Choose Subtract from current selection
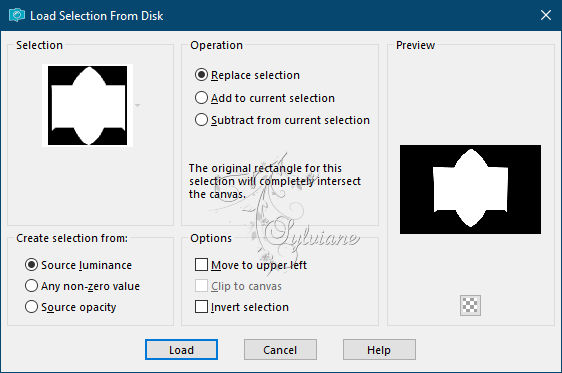This screenshot has height=373, width=562. tap(282, 120)
